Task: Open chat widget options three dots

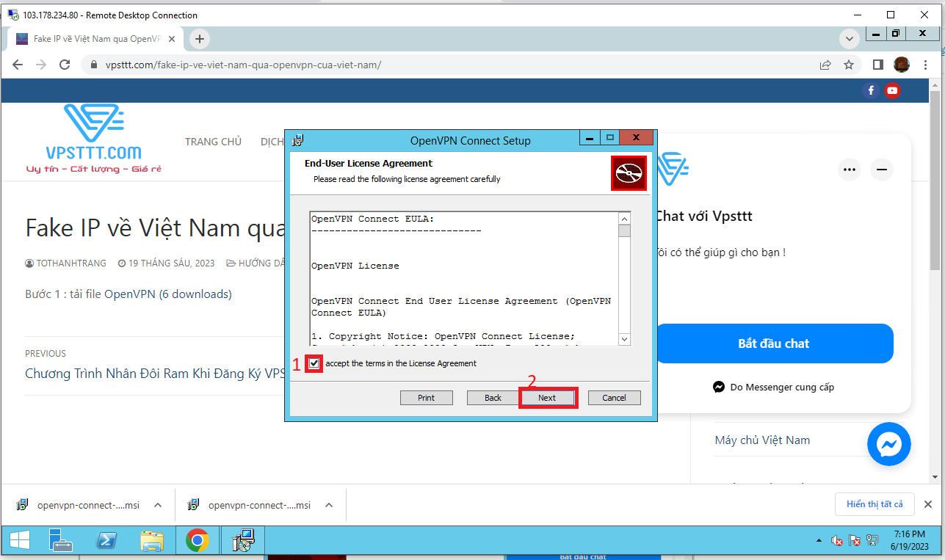Action: click(850, 170)
